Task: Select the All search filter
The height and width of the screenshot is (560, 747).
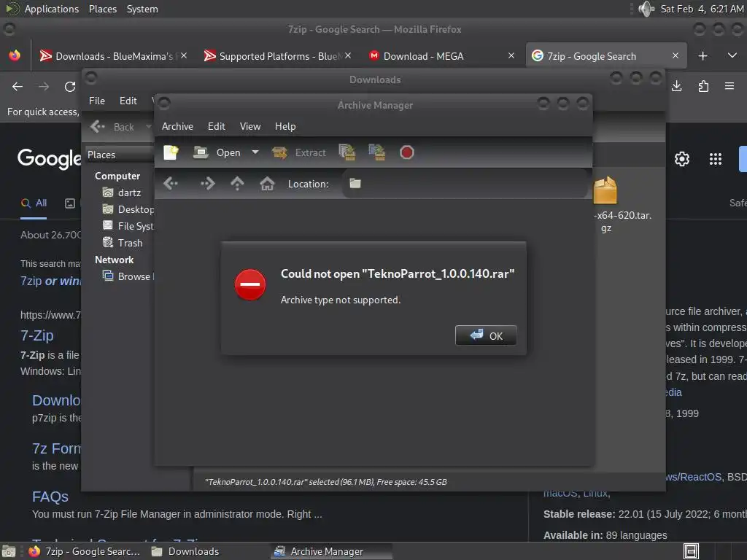Action: coord(34,203)
